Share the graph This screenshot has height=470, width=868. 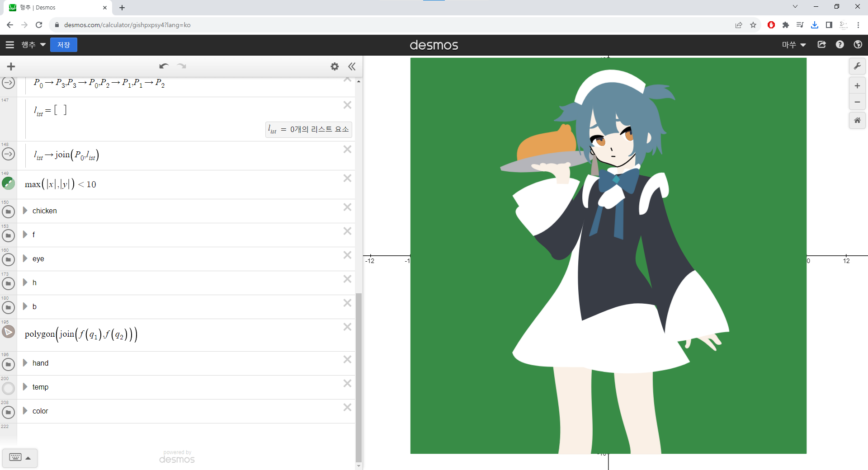click(x=822, y=45)
